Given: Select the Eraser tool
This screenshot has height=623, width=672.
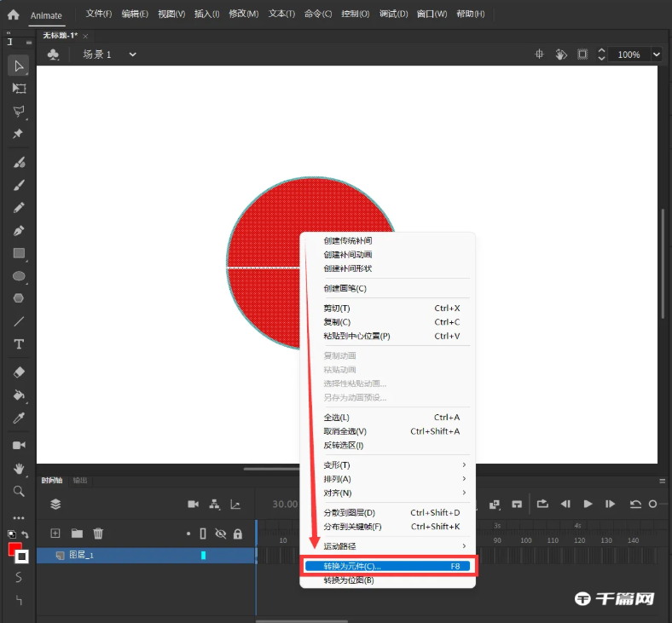Looking at the screenshot, I should click(x=19, y=372).
